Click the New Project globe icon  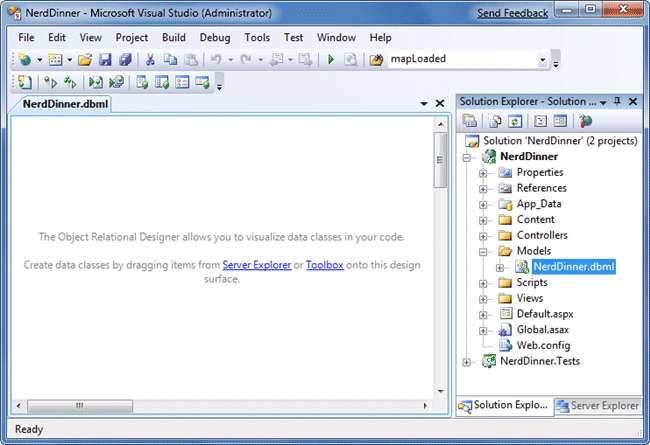pyautogui.click(x=25, y=60)
